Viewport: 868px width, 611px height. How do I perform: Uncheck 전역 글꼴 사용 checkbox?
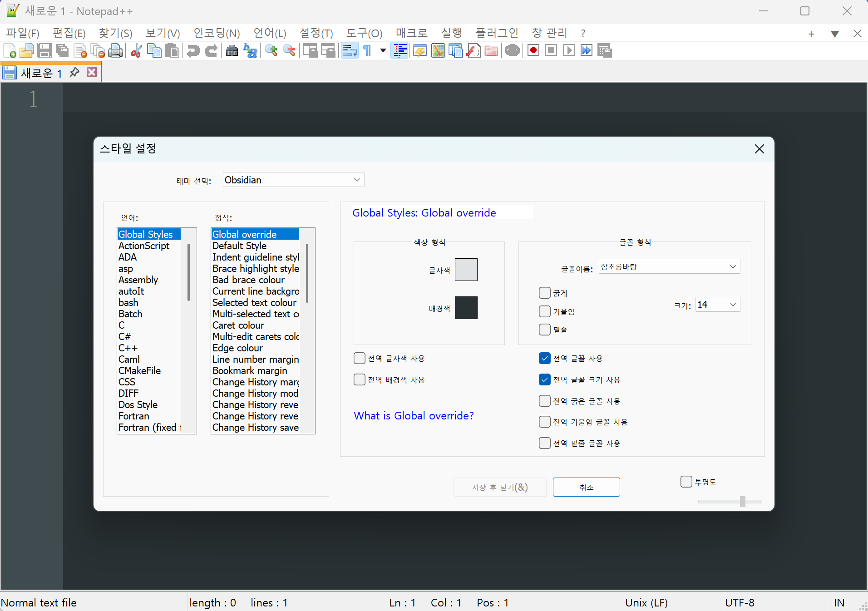[545, 359]
